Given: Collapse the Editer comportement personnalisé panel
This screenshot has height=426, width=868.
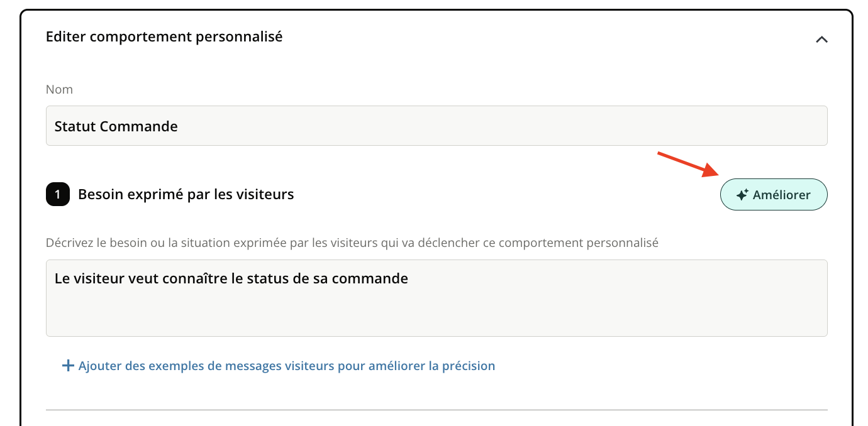Looking at the screenshot, I should point(821,39).
